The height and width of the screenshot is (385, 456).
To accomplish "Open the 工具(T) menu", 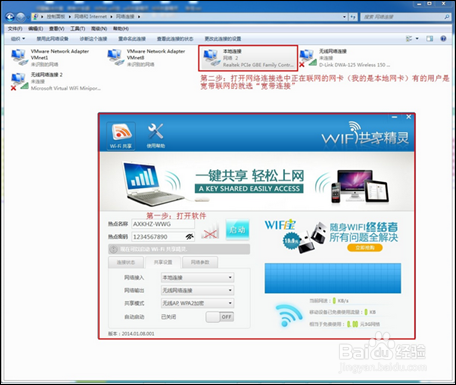I will (x=77, y=29).
